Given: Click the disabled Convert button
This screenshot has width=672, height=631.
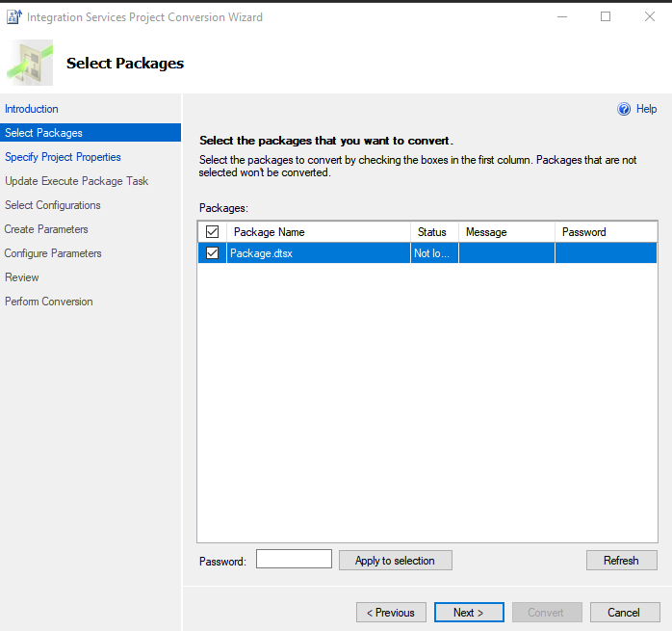Looking at the screenshot, I should [x=547, y=612].
